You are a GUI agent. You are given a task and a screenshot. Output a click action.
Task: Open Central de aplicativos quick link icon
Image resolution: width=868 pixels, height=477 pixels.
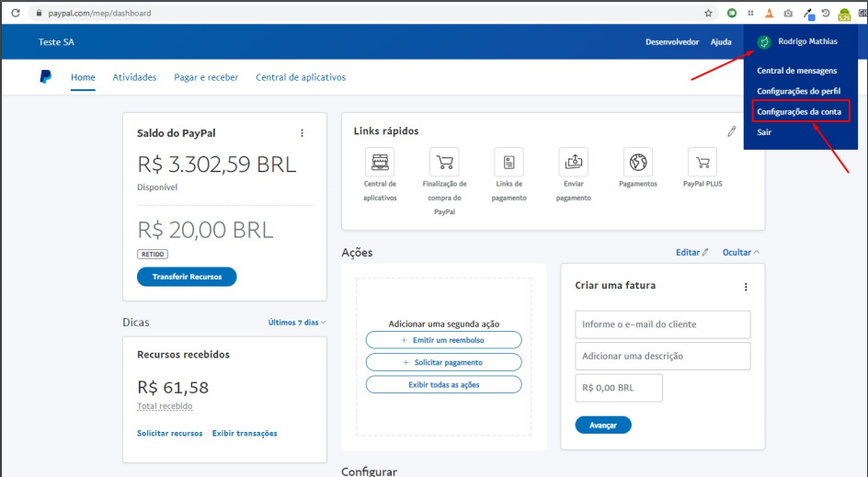pyautogui.click(x=380, y=162)
